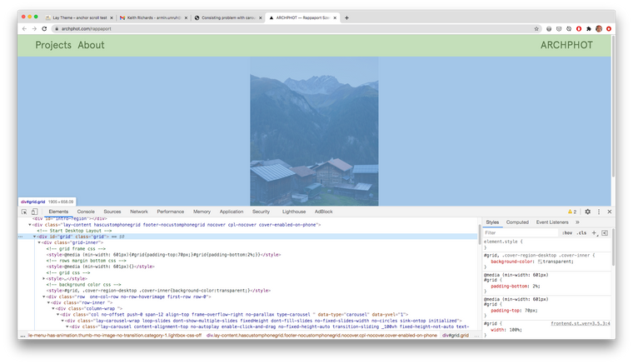
Task: Open frontend.st stylesheet source link
Action: click(581, 324)
